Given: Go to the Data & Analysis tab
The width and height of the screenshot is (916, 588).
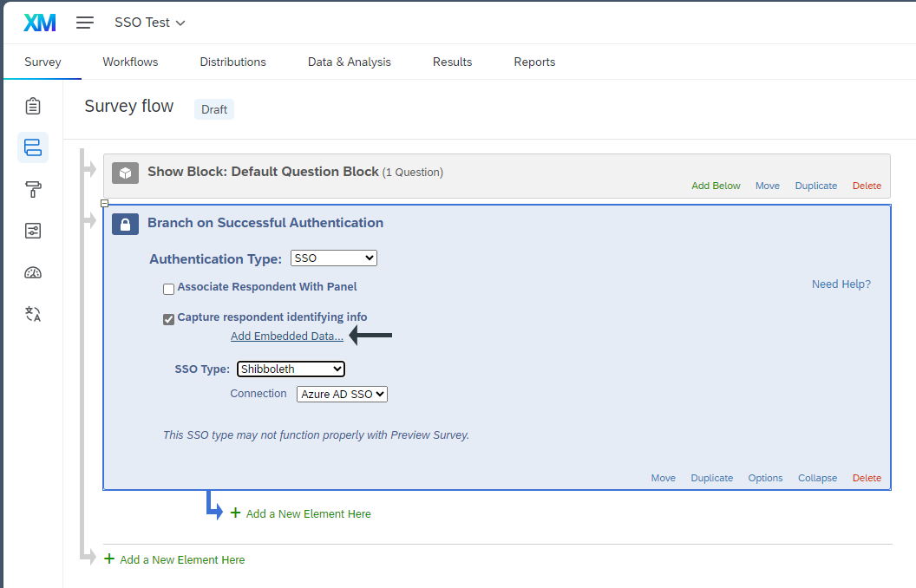Looking at the screenshot, I should 349,62.
